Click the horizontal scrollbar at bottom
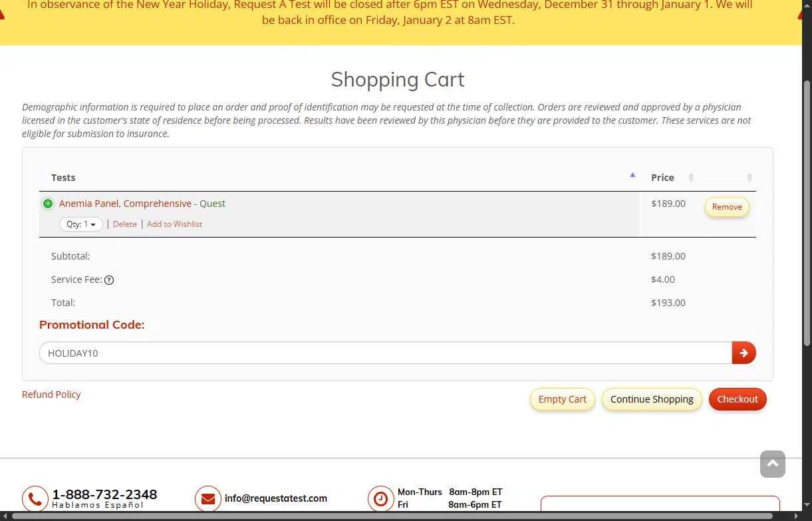The width and height of the screenshot is (812, 521). pos(392,516)
